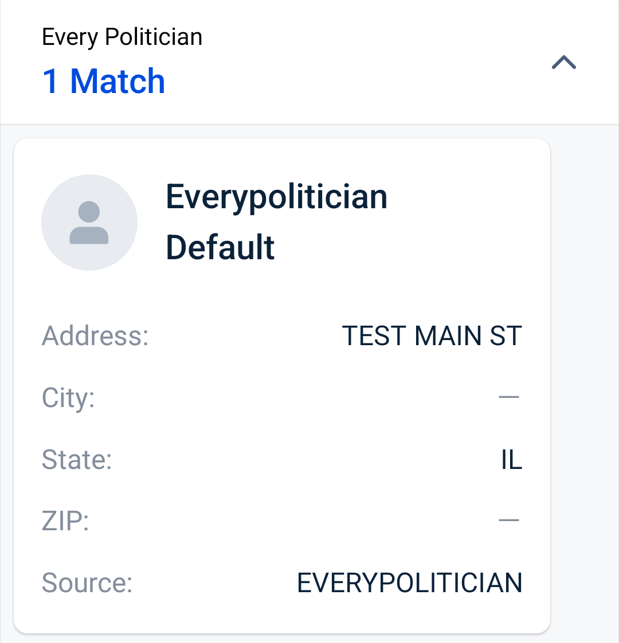The height and width of the screenshot is (643, 619).
Task: Click the City field label
Action: [68, 398]
